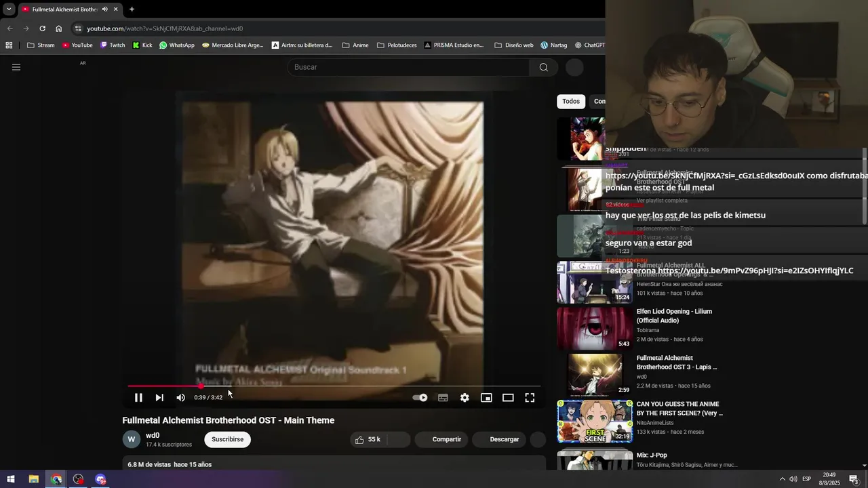The height and width of the screenshot is (488, 868).
Task: Open Elfen Lied Lilium thumbnail
Action: [x=595, y=329]
